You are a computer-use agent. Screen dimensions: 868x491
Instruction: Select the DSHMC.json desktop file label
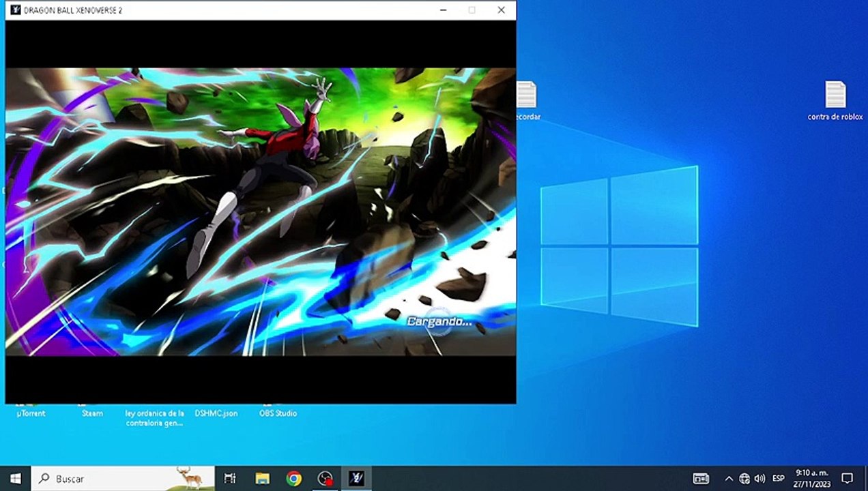(216, 413)
